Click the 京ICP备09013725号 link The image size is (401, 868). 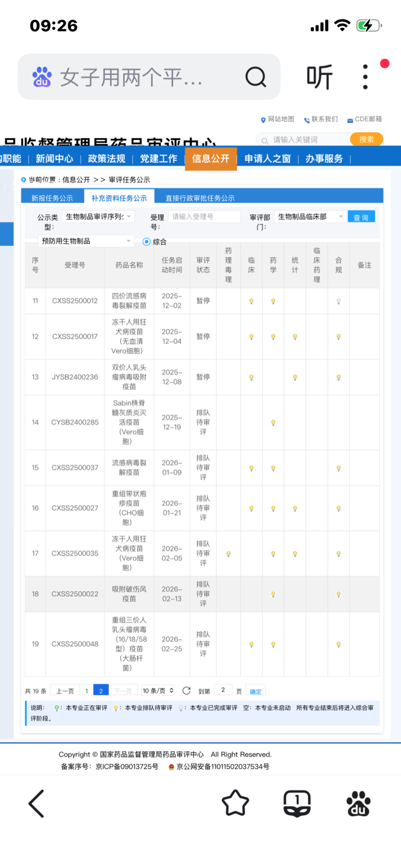coord(127,767)
